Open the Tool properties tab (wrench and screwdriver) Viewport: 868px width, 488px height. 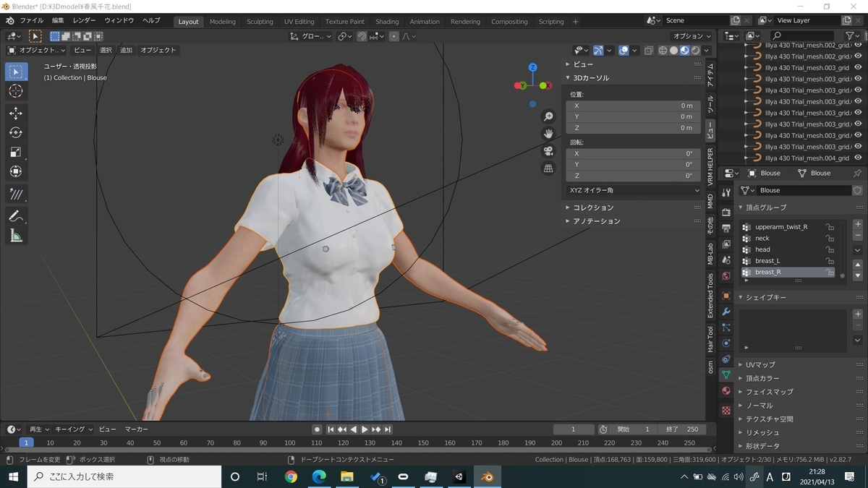726,193
